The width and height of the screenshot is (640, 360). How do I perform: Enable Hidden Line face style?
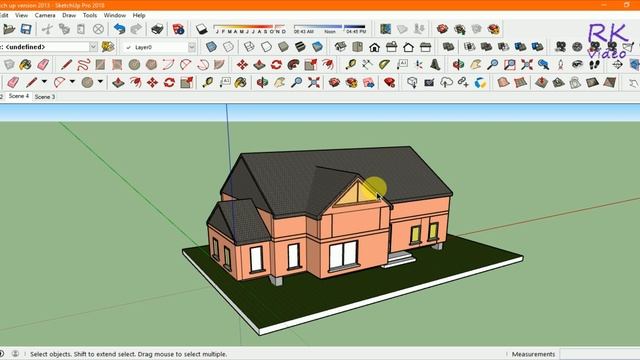pos(266,47)
